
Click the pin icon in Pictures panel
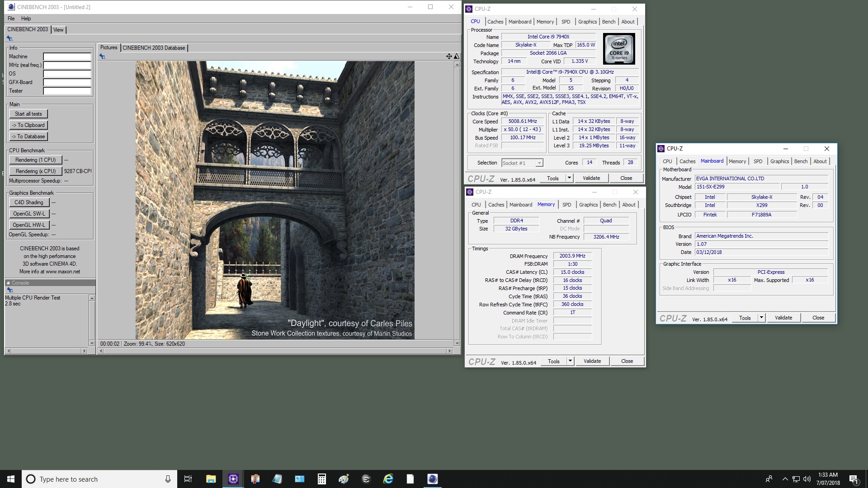click(103, 56)
